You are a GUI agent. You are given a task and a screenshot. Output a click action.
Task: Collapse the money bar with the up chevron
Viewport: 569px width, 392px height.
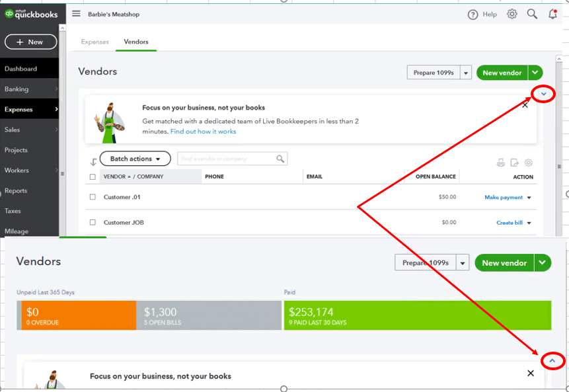pos(552,361)
